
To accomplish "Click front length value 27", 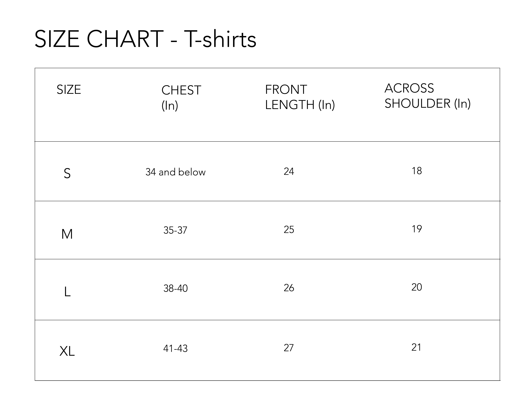I will [289, 348].
